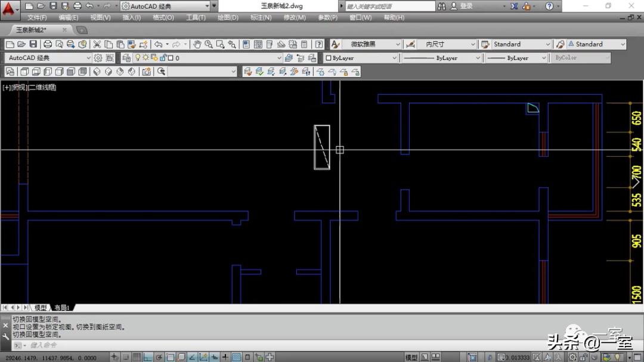
Task: Toggle grid display in status bar
Action: click(137, 357)
